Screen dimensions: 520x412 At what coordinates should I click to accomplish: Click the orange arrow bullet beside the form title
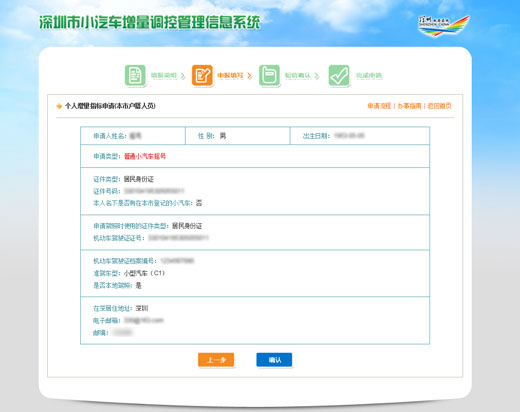point(59,106)
